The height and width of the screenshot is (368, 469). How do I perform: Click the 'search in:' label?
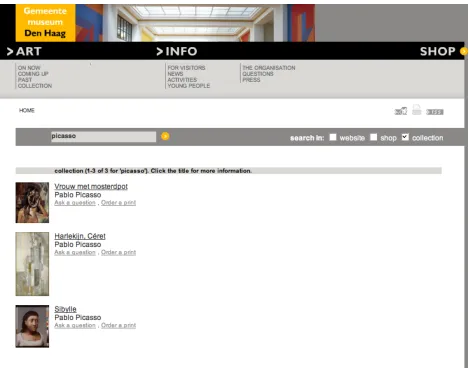[x=307, y=138]
